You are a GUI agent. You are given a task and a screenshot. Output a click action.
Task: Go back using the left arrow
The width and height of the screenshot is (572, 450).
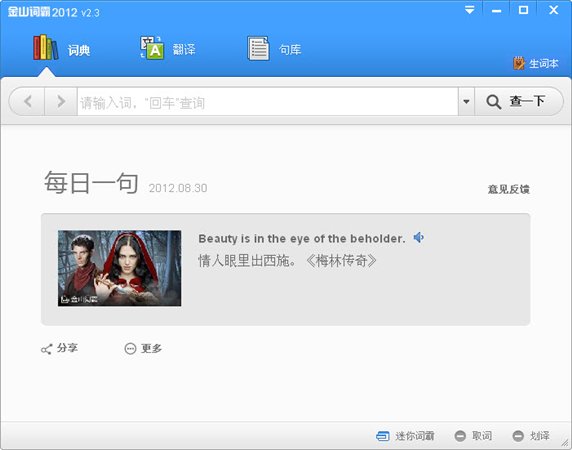point(28,101)
